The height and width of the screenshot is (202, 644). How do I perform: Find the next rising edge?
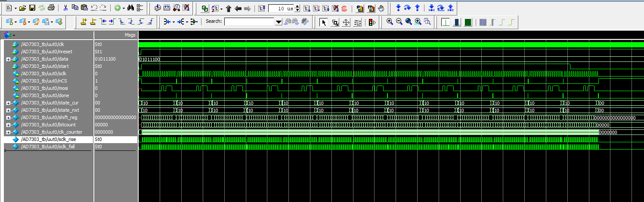pyautogui.click(x=150, y=21)
